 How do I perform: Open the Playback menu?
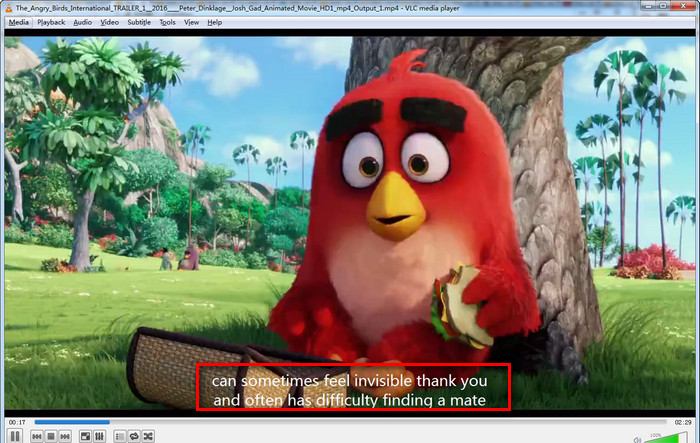coord(51,22)
